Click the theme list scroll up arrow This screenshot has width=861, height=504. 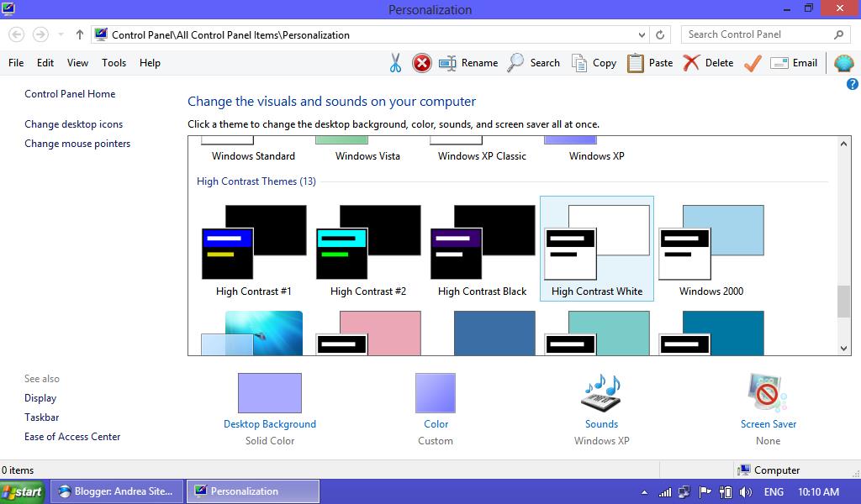point(843,144)
